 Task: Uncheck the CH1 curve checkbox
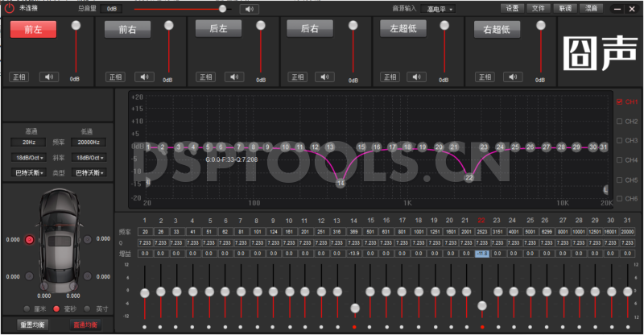point(619,102)
